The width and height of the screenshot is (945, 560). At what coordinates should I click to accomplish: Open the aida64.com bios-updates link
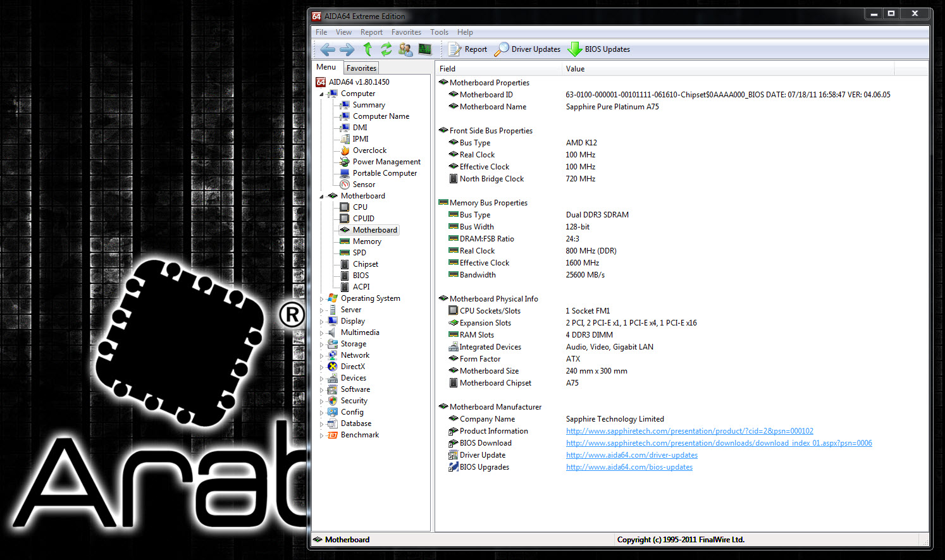629,467
